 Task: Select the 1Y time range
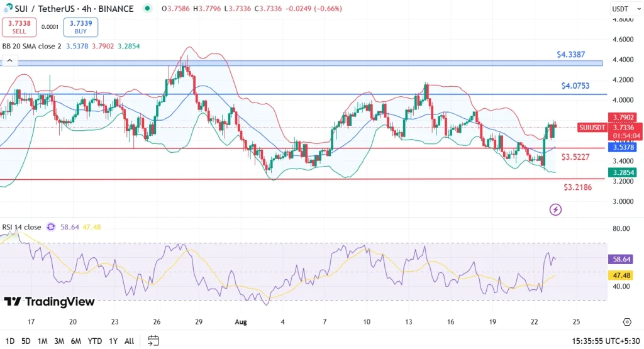point(113,341)
